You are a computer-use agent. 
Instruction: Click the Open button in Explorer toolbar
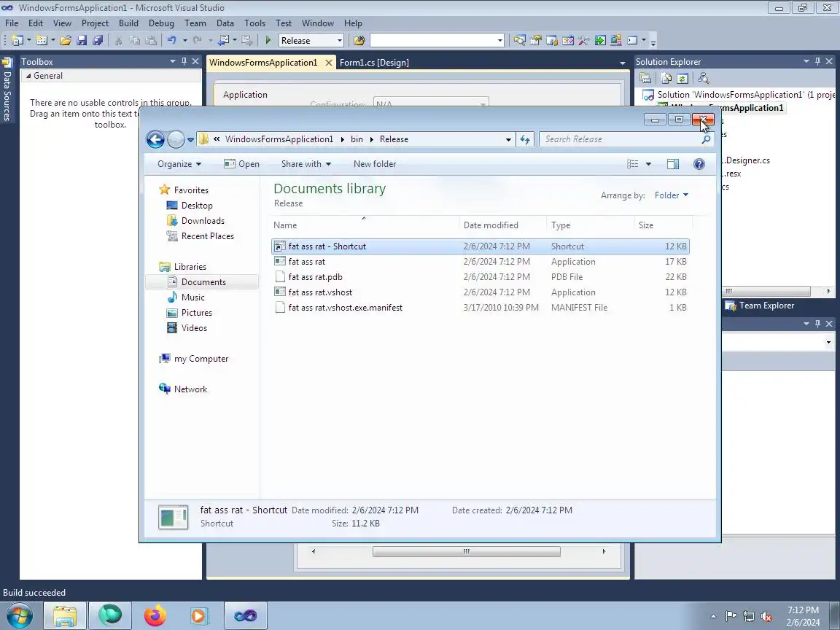click(x=241, y=164)
